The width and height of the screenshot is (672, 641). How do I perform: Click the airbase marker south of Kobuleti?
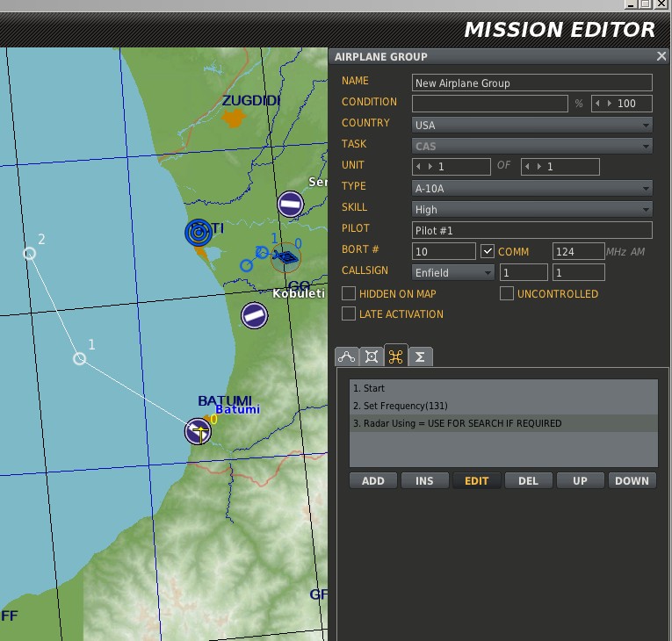(254, 315)
